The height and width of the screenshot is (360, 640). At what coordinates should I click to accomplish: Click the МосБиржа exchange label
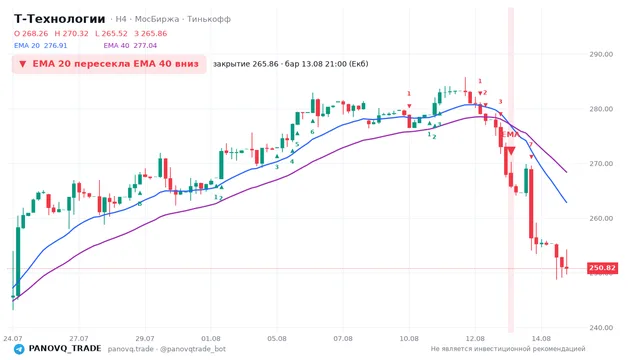pos(157,19)
